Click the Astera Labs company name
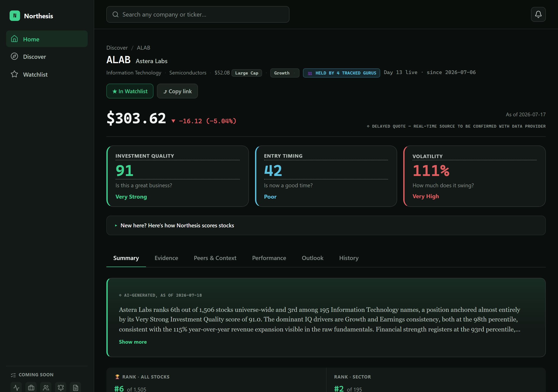The height and width of the screenshot is (392, 558). tap(151, 61)
